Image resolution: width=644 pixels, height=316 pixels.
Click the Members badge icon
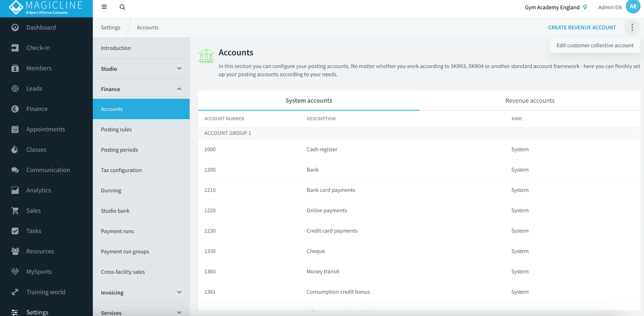click(15, 68)
